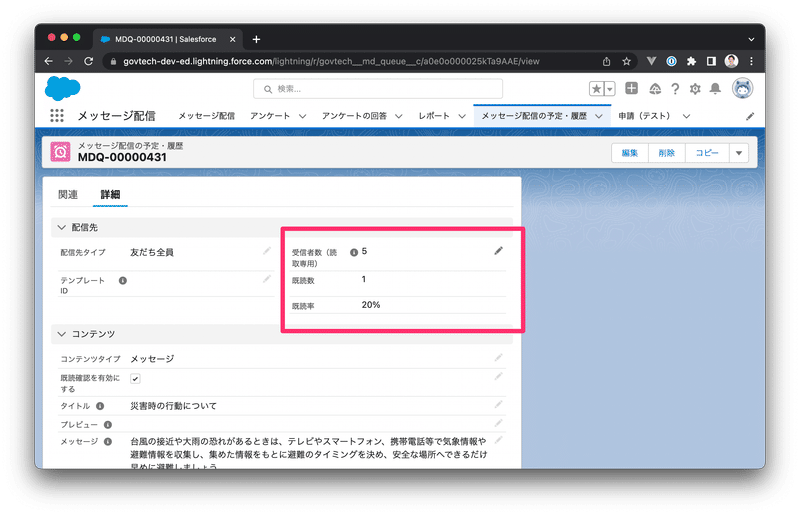
Task: Show info tooltip for テンプレートID
Action: 122,280
